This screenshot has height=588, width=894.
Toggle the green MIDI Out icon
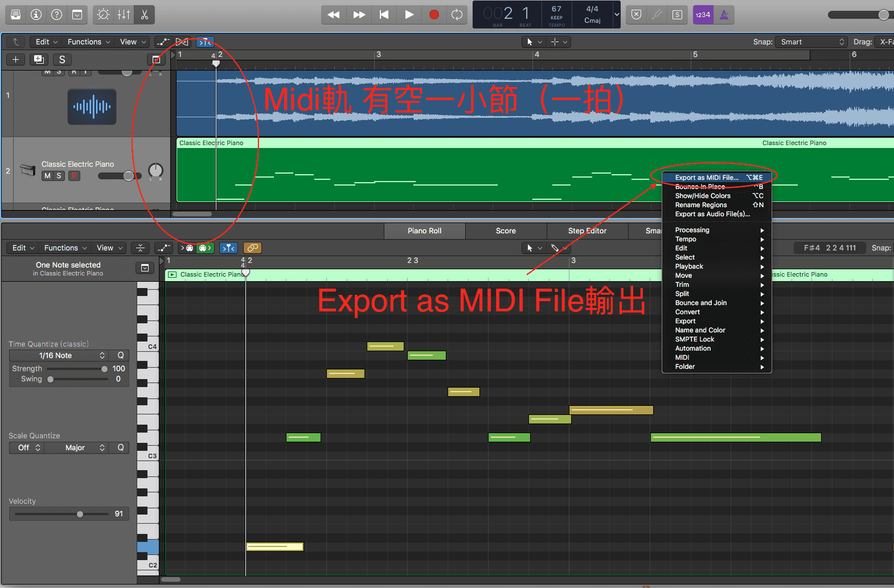205,248
